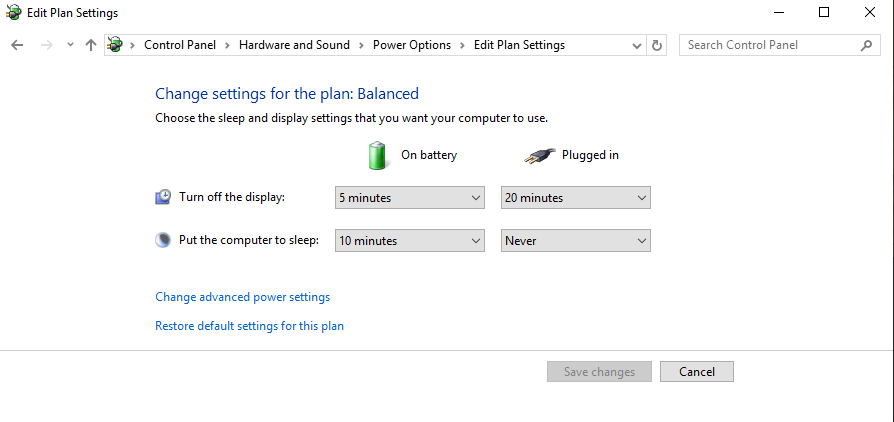The height and width of the screenshot is (422, 894).
Task: Refresh the Control Panel page
Action: pyautogui.click(x=656, y=45)
